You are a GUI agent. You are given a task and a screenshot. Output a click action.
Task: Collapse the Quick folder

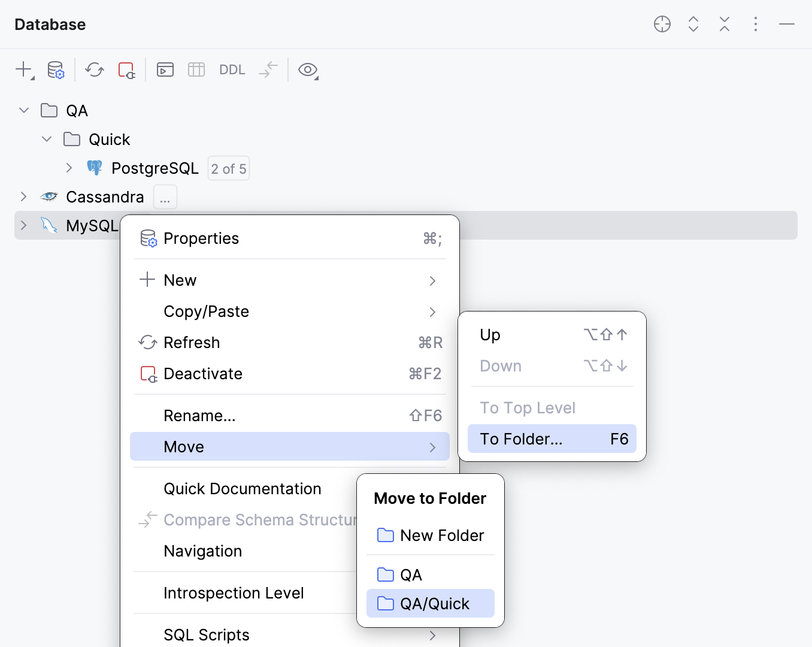pos(46,139)
